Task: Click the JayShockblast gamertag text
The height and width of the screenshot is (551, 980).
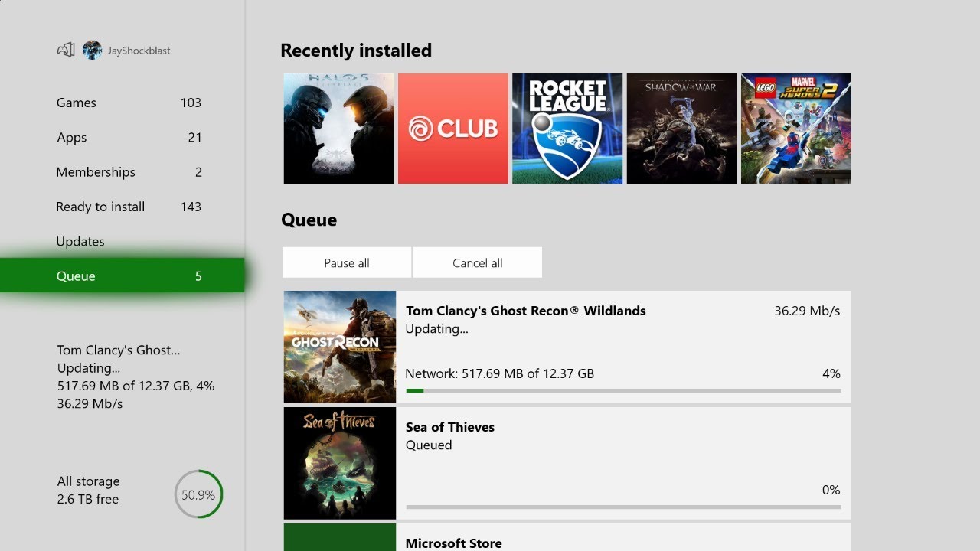Action: click(x=139, y=51)
